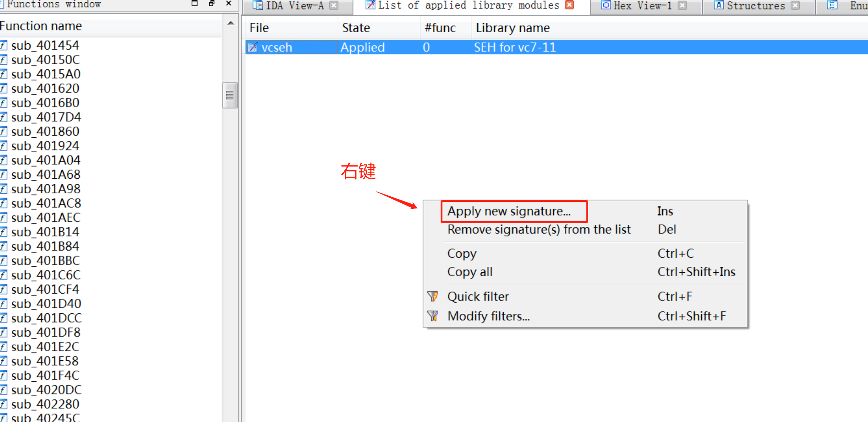The height and width of the screenshot is (422, 868).
Task: Click the Modify filters funnel icon
Action: click(x=433, y=316)
